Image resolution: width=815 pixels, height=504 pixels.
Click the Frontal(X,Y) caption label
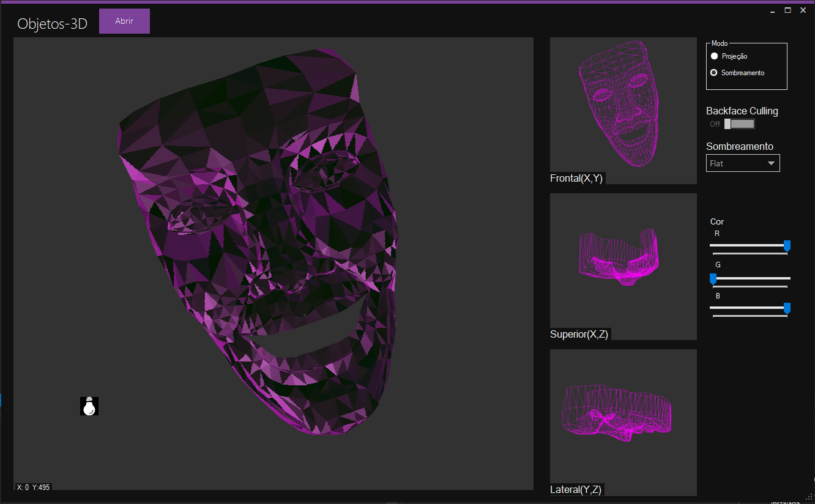[x=577, y=179]
